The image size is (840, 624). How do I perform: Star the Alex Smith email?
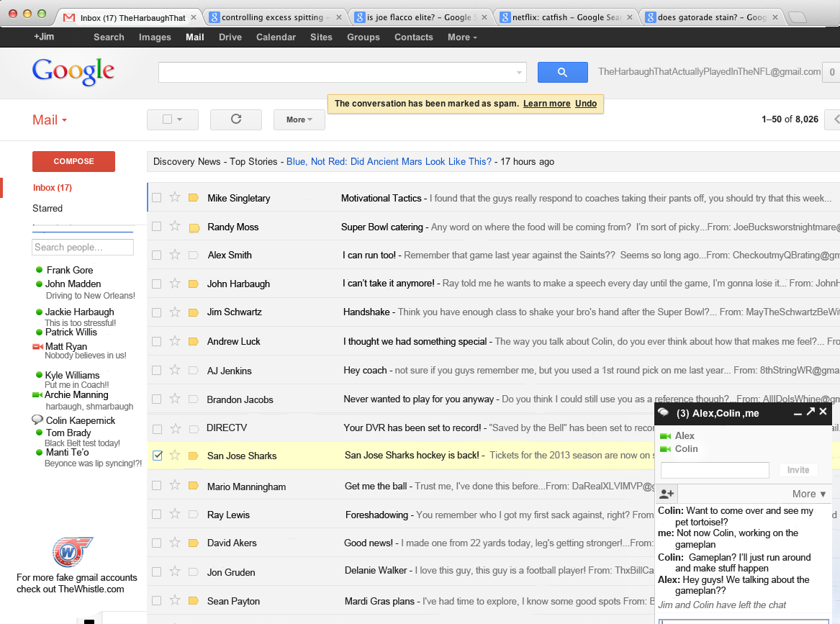(x=175, y=254)
